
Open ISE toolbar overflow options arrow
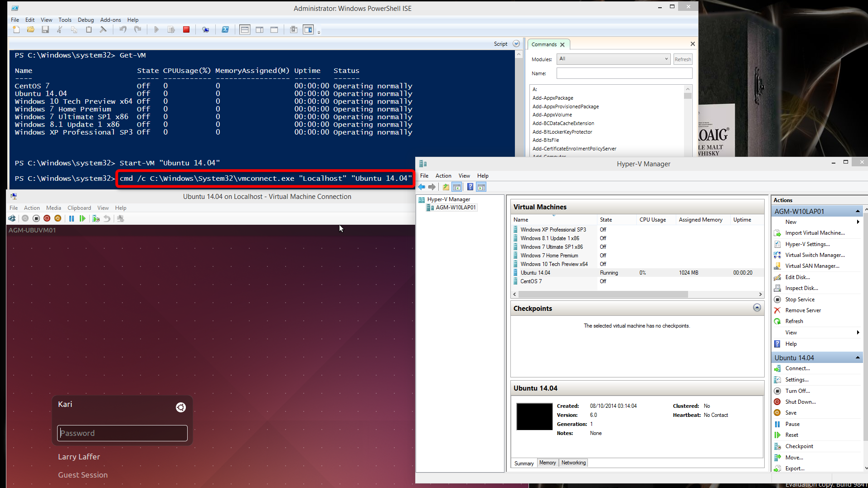(319, 32)
